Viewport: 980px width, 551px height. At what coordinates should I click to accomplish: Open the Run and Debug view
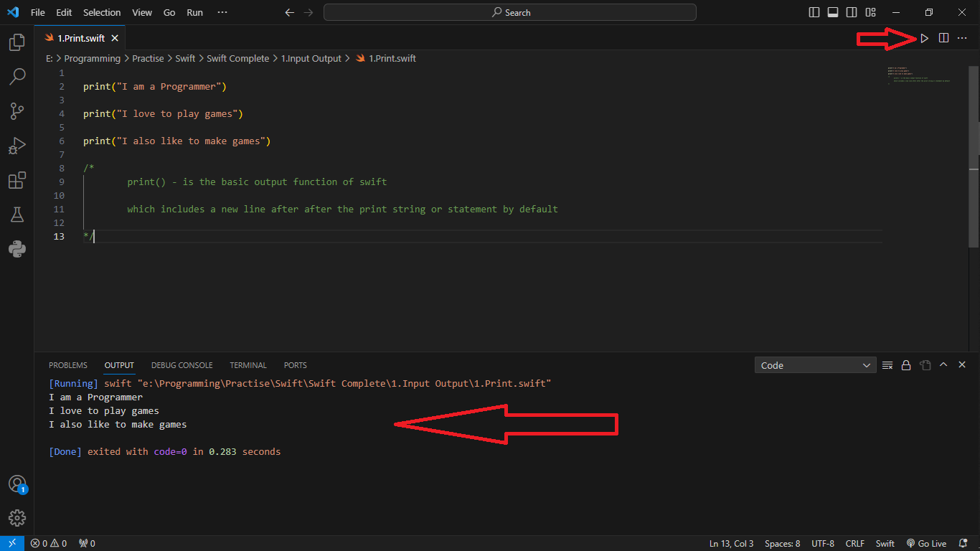point(17,146)
